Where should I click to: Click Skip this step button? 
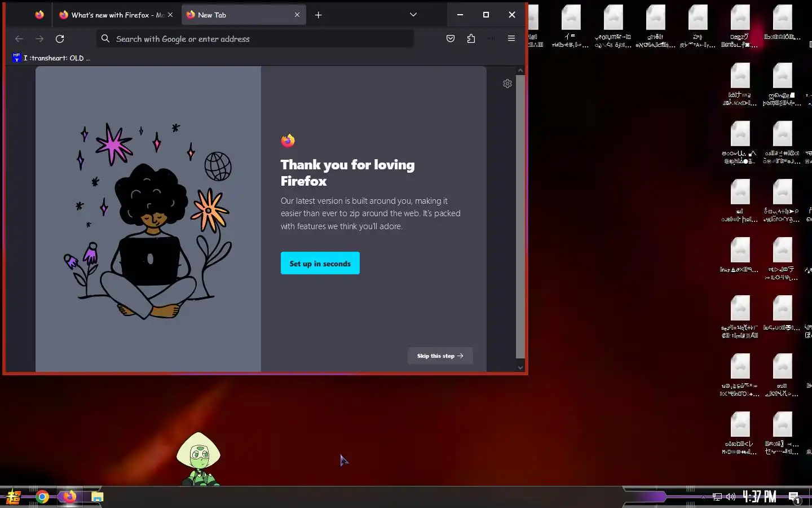pyautogui.click(x=440, y=356)
